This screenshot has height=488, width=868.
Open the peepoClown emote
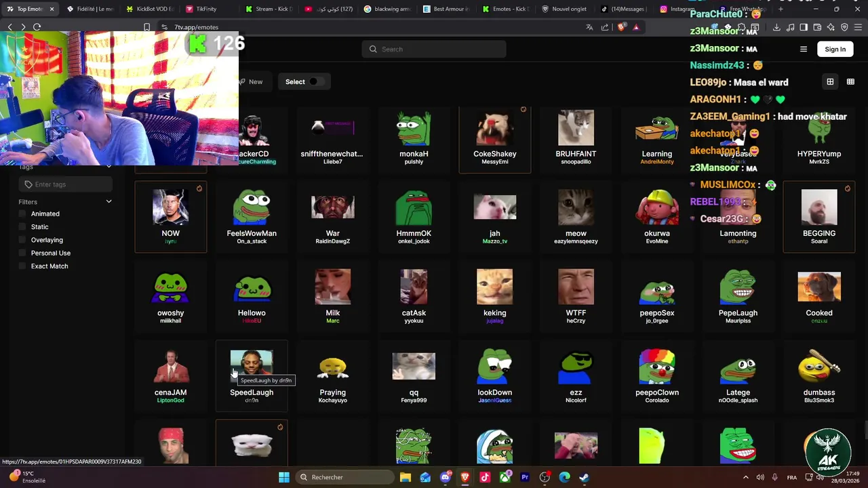(x=657, y=376)
